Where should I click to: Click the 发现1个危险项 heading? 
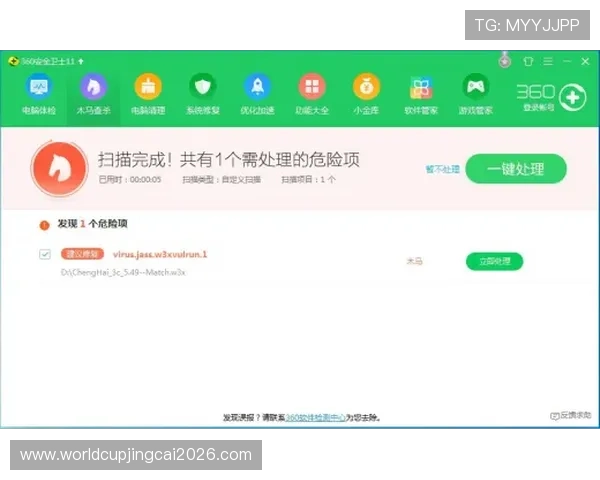(93, 224)
